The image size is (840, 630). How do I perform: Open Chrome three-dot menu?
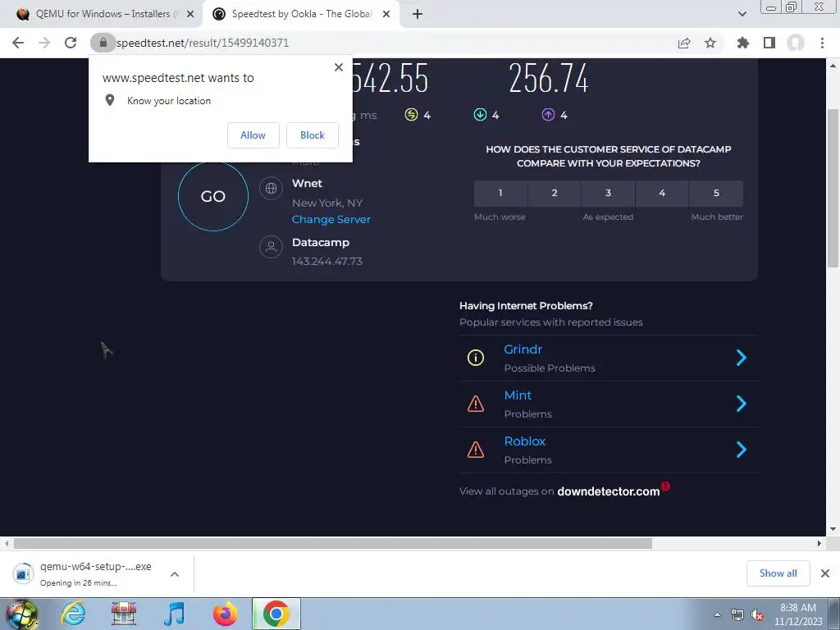coord(822,43)
